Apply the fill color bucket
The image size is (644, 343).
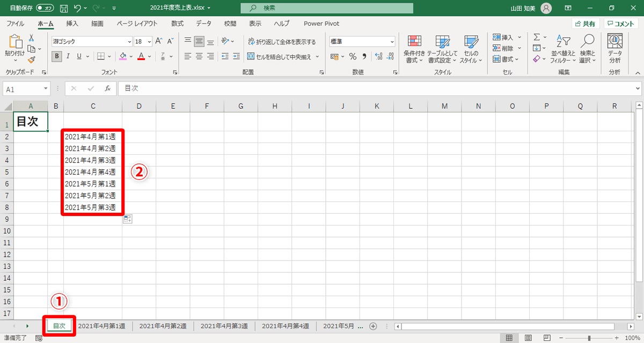tap(123, 56)
